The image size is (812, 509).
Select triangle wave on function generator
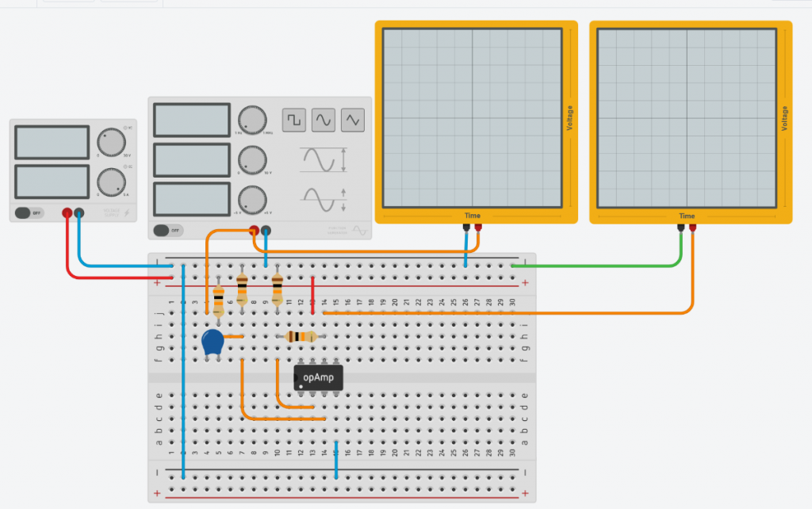click(353, 120)
